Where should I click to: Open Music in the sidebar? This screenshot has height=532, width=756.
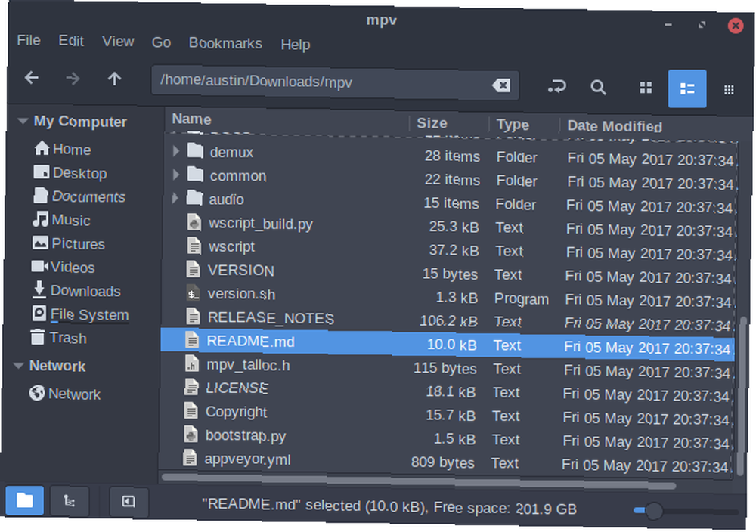pos(61,220)
